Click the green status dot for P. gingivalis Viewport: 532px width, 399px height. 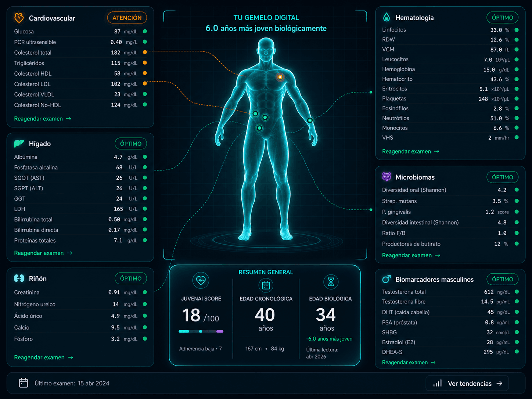(x=517, y=212)
